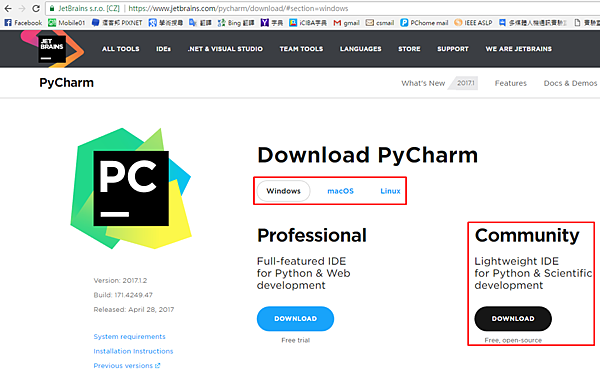Click the browser back arrow

coord(8,8)
